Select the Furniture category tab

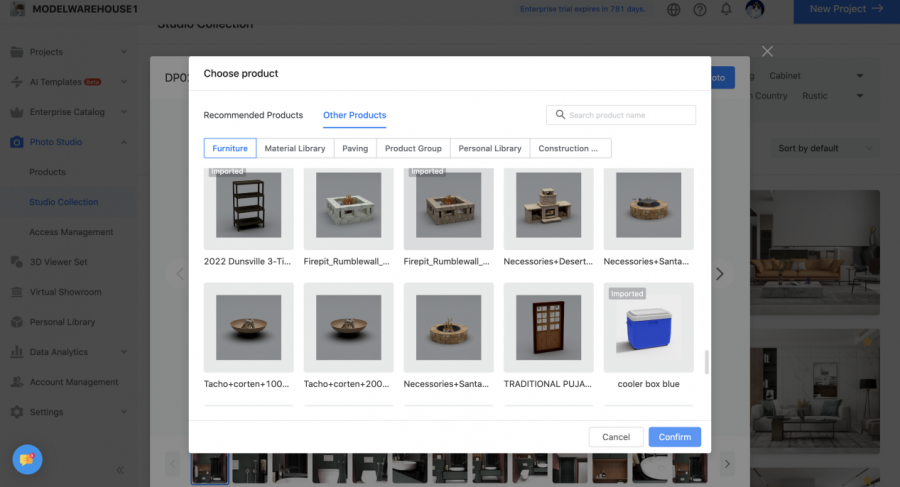click(230, 148)
